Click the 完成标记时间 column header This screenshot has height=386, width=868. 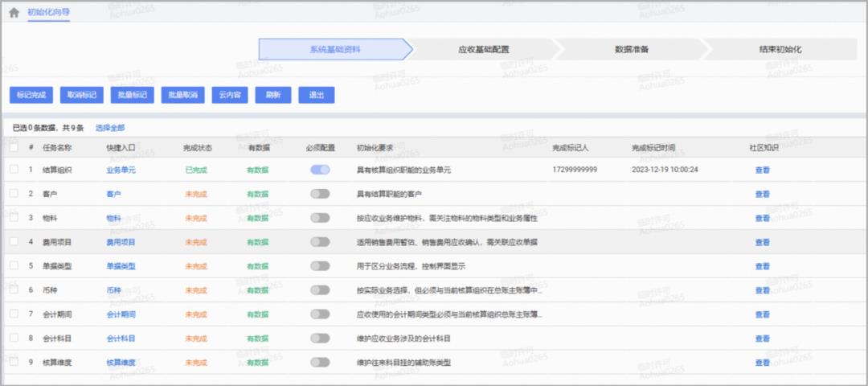click(653, 148)
